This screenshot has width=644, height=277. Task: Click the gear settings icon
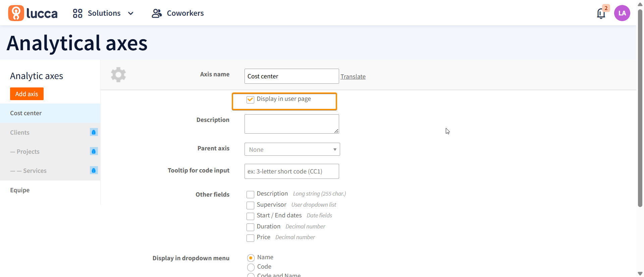tap(118, 75)
